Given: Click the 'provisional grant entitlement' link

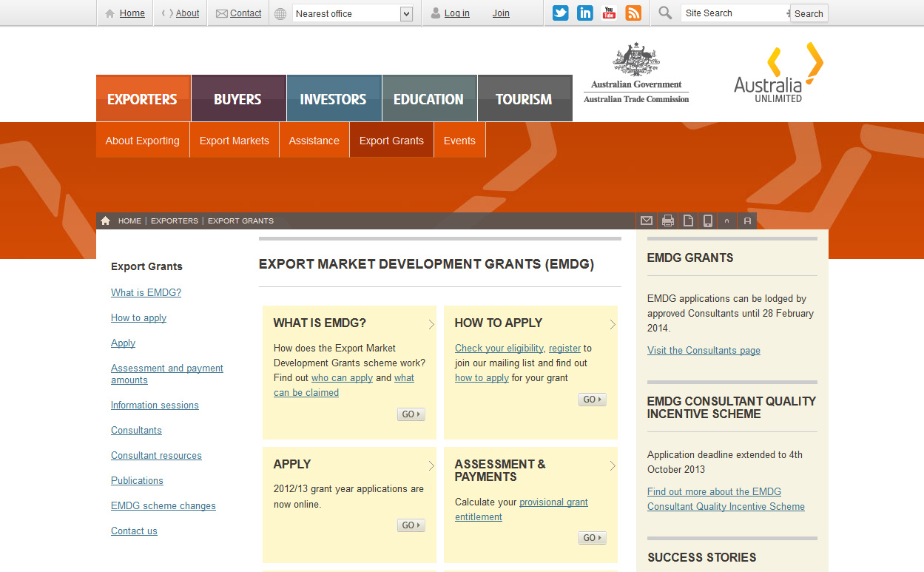Looking at the screenshot, I should (x=522, y=509).
